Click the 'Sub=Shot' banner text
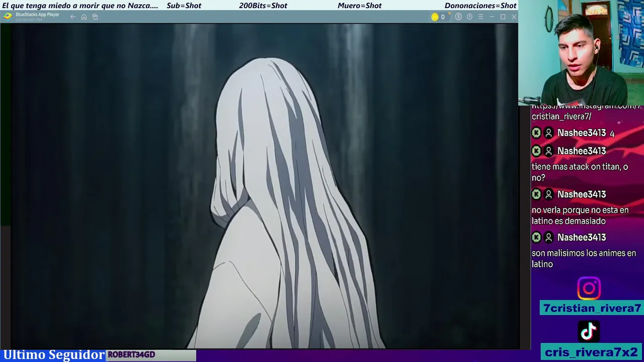The image size is (644, 362). pyautogui.click(x=184, y=6)
